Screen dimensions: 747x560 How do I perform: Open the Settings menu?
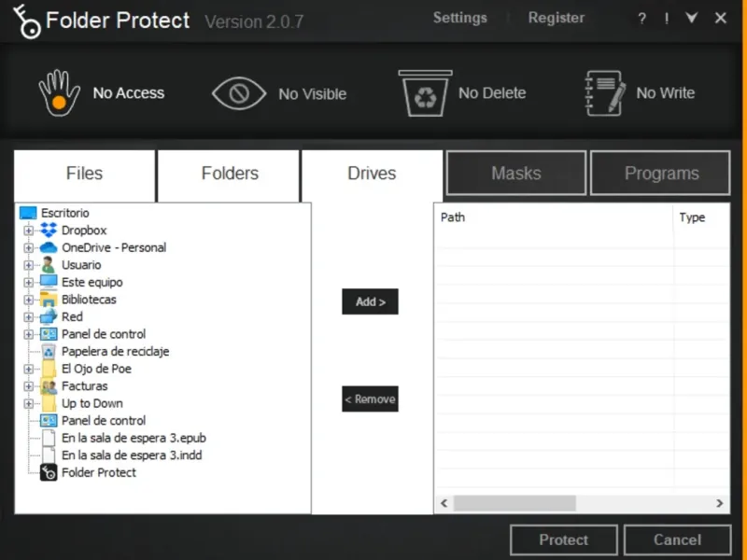click(459, 18)
